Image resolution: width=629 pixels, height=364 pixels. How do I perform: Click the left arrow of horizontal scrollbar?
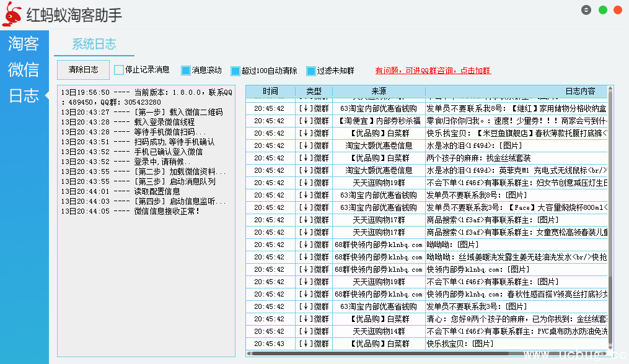(249, 353)
